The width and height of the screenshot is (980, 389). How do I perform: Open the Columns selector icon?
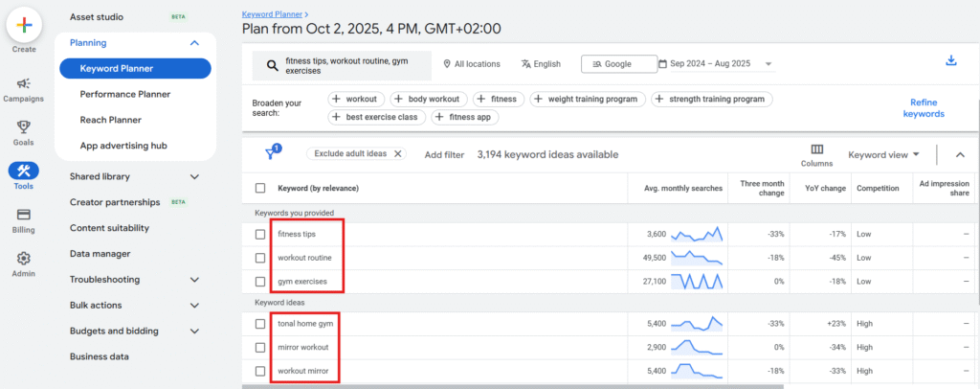tap(817, 149)
